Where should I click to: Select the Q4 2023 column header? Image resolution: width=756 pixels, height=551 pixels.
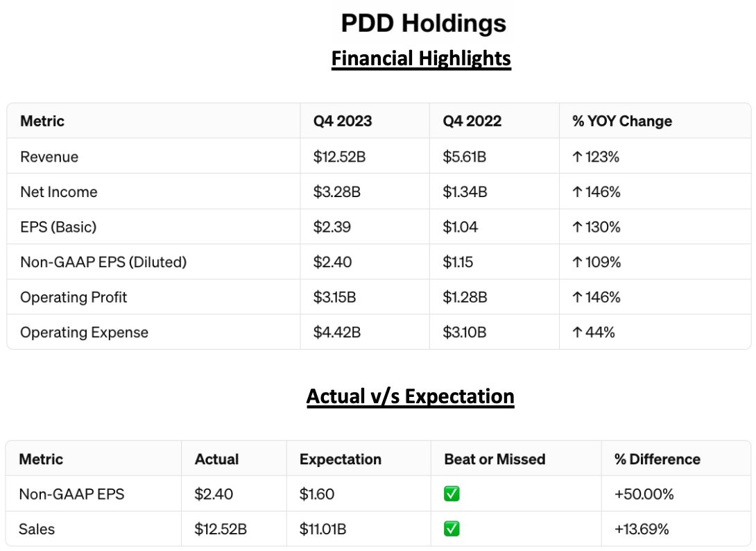(x=343, y=121)
